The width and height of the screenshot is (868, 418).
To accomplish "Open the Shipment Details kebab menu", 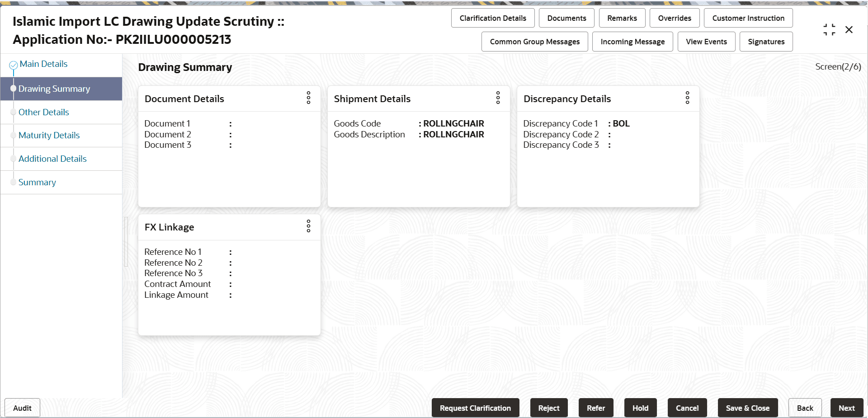I will tap(497, 98).
